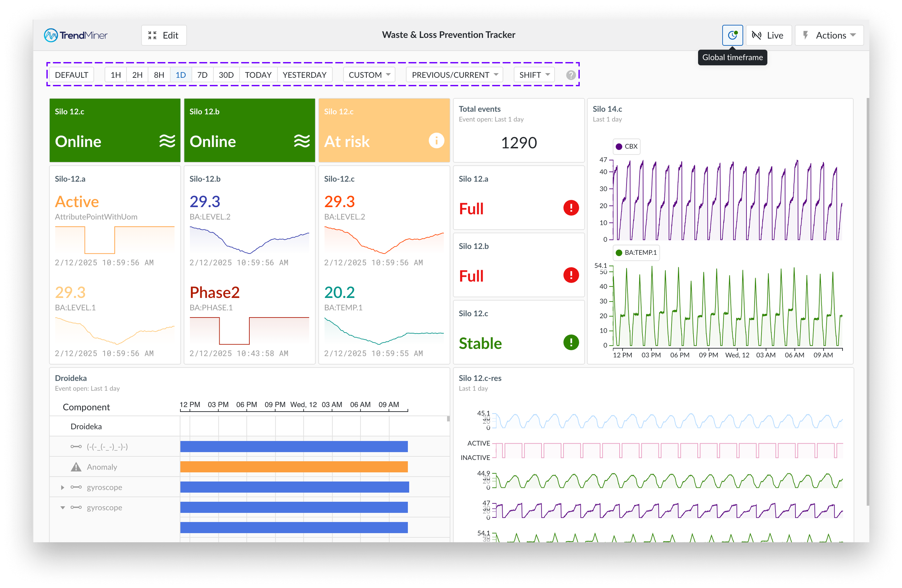Click the Anomaly warning triangle icon
This screenshot has height=588, width=902.
tap(76, 467)
